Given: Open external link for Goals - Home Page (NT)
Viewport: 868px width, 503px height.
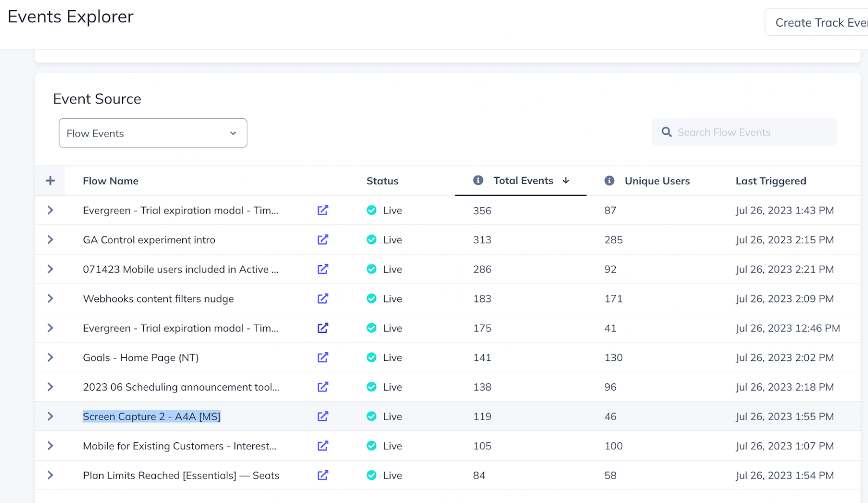Looking at the screenshot, I should 323,358.
